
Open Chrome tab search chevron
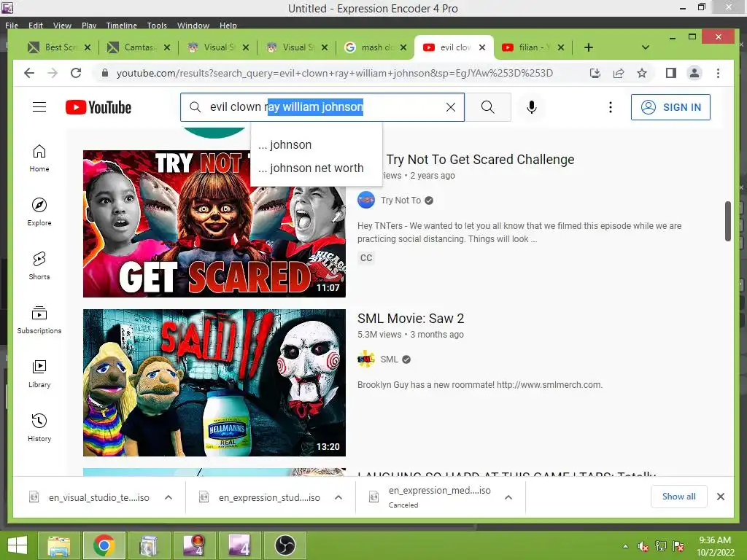coord(646,47)
